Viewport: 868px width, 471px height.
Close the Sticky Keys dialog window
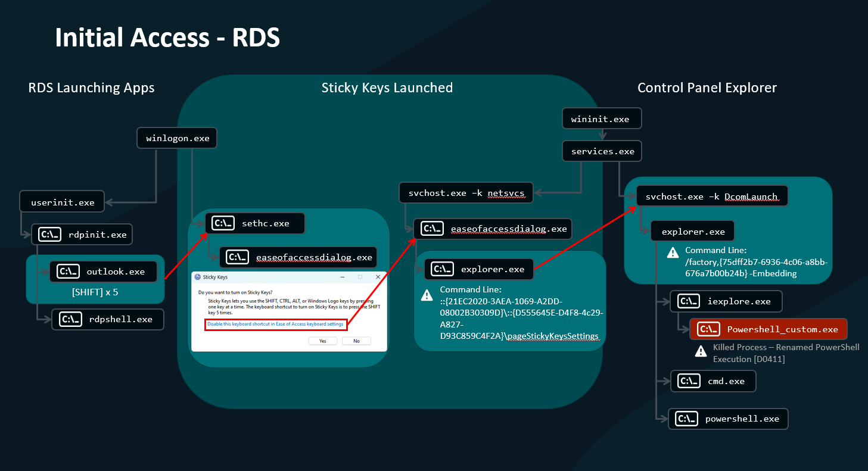pyautogui.click(x=378, y=277)
